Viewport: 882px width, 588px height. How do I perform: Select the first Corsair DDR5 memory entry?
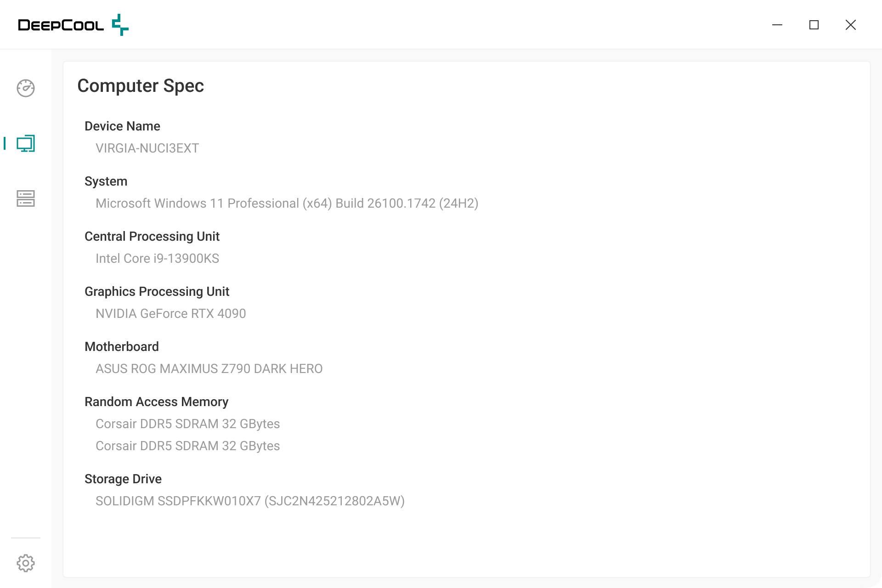[187, 424]
